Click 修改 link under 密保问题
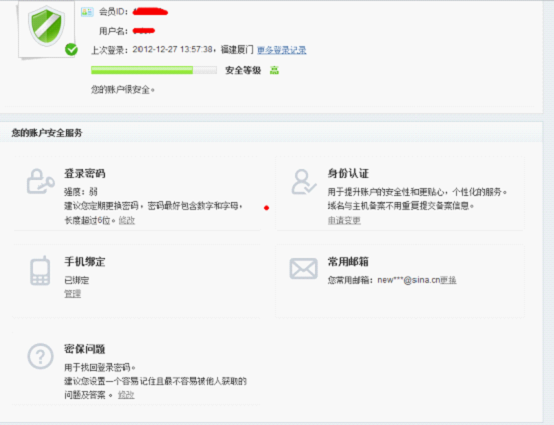Viewport: 554px width, 425px height. [126, 395]
